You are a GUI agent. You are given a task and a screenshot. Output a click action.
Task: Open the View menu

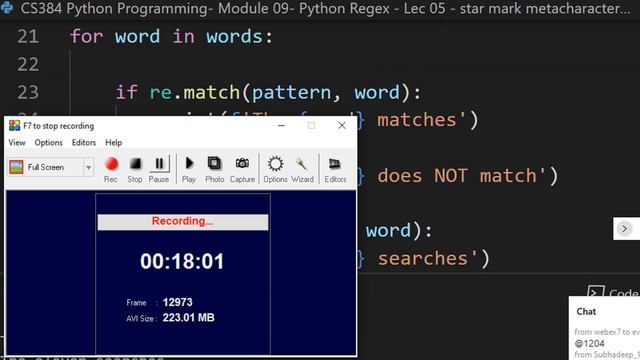[17, 142]
